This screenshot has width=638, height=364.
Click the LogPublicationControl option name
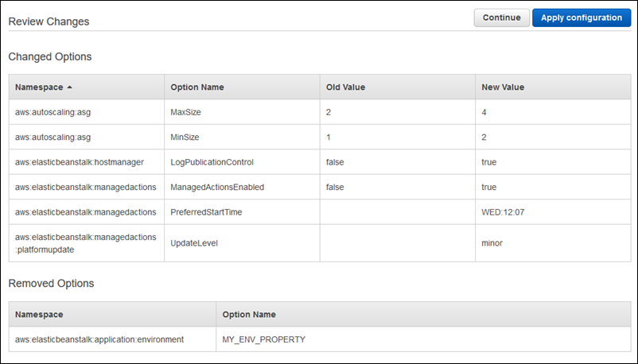tap(212, 162)
